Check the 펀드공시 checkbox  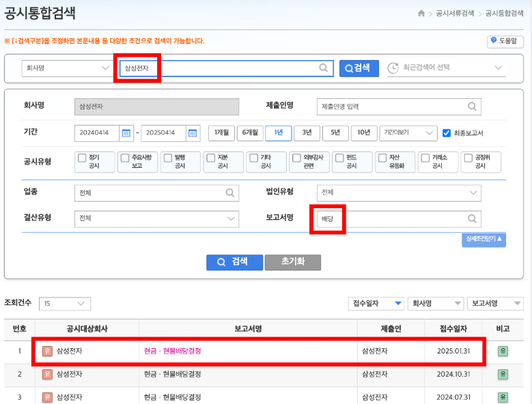(x=339, y=158)
